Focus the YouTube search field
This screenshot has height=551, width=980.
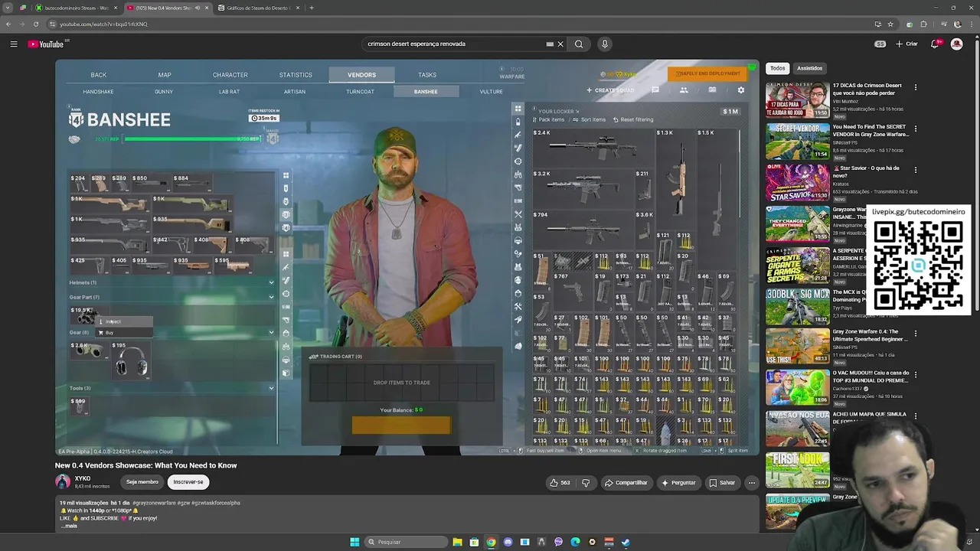pos(456,44)
